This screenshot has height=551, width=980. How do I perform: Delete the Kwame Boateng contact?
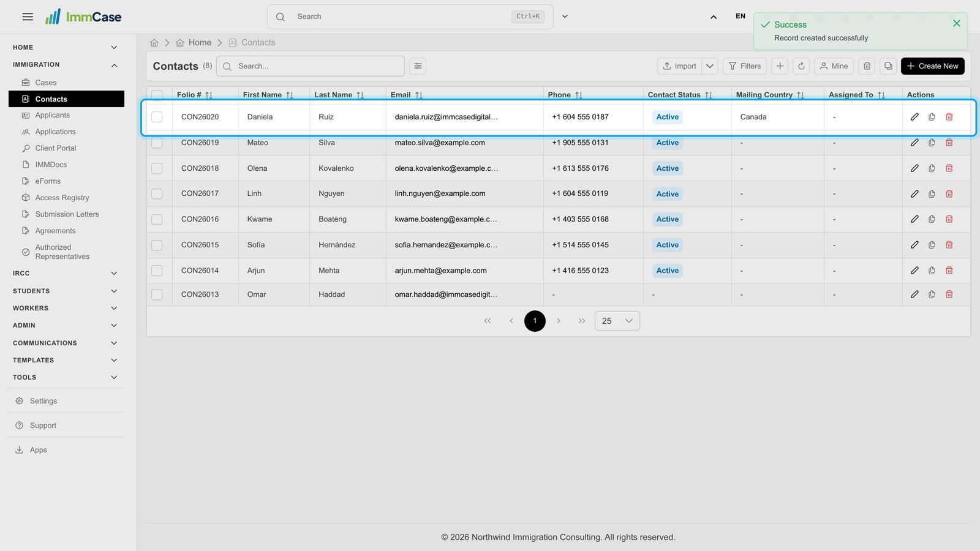pyautogui.click(x=949, y=219)
